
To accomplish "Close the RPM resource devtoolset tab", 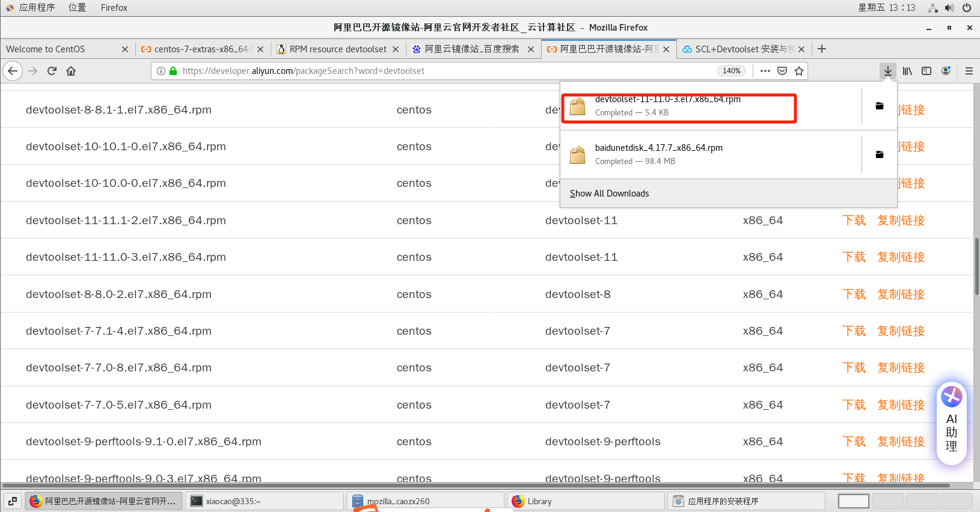I will click(x=396, y=49).
